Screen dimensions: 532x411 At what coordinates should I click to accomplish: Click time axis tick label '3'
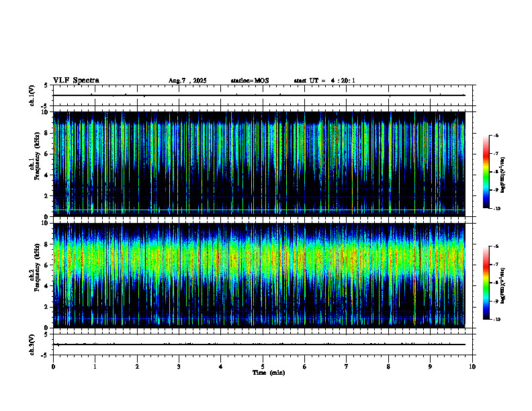pos(179,367)
